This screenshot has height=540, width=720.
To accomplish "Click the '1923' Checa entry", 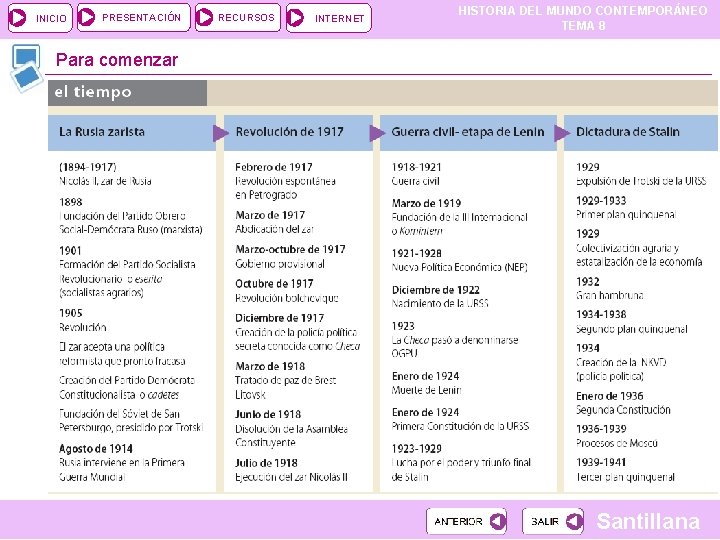I will [x=403, y=326].
